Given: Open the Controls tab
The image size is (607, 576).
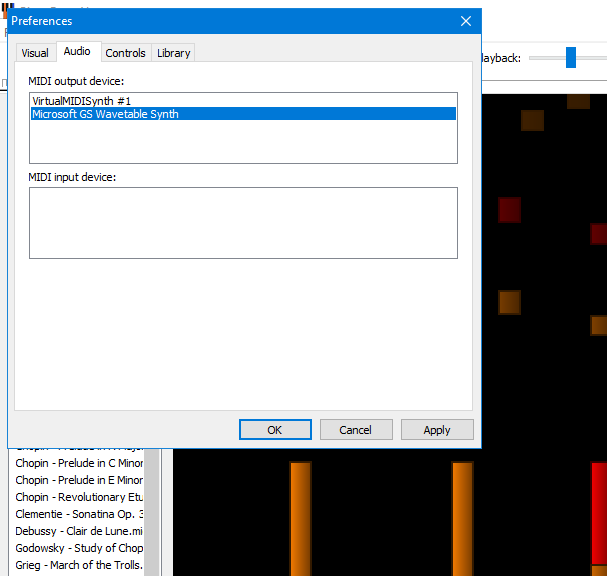Looking at the screenshot, I should point(125,53).
